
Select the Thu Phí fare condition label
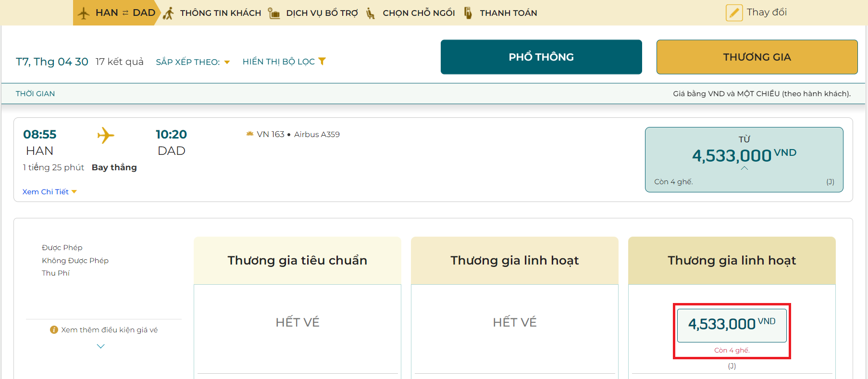click(x=56, y=273)
